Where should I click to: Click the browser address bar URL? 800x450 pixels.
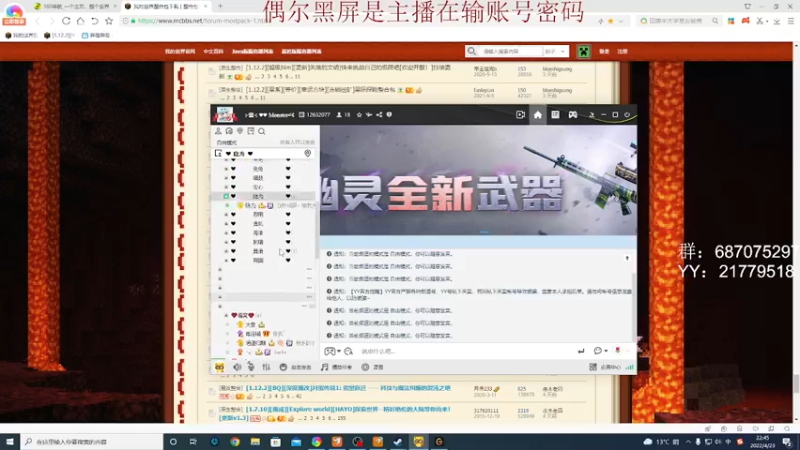pyautogui.click(x=202, y=21)
